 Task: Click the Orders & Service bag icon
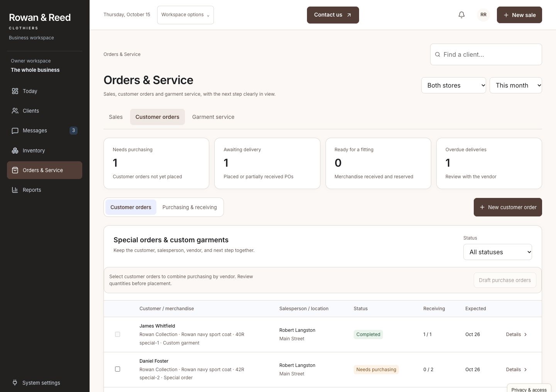coord(15,170)
